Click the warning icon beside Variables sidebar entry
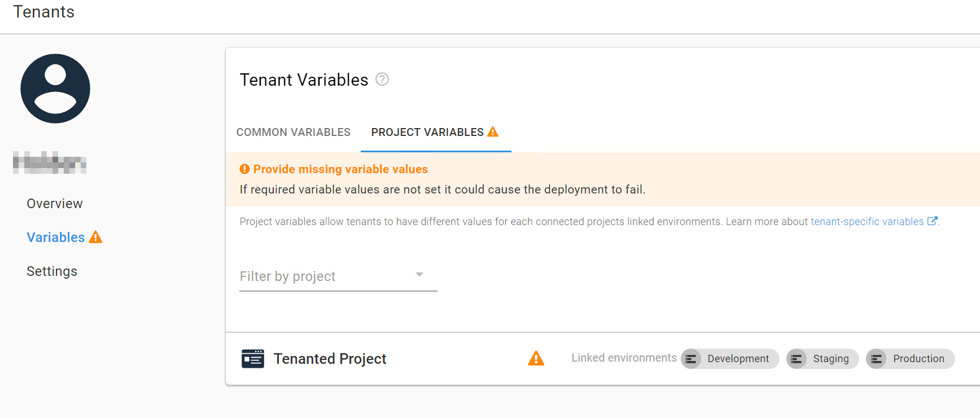 [95, 237]
